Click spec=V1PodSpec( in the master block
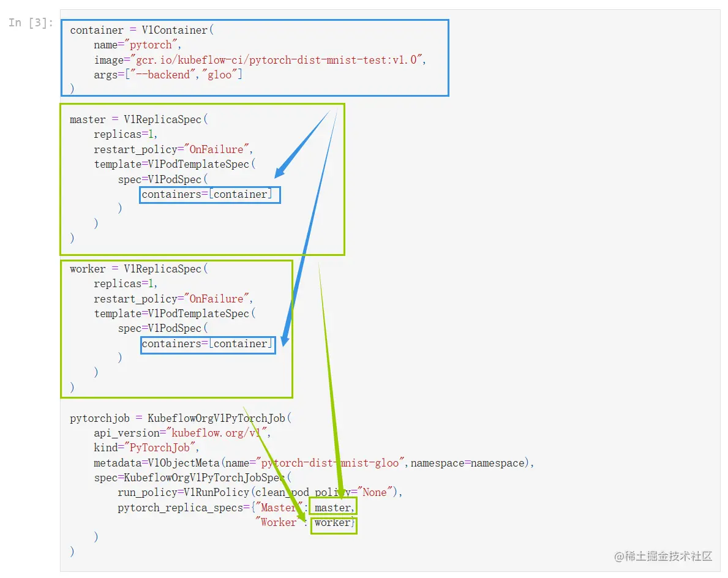The image size is (728, 578). click(x=163, y=179)
